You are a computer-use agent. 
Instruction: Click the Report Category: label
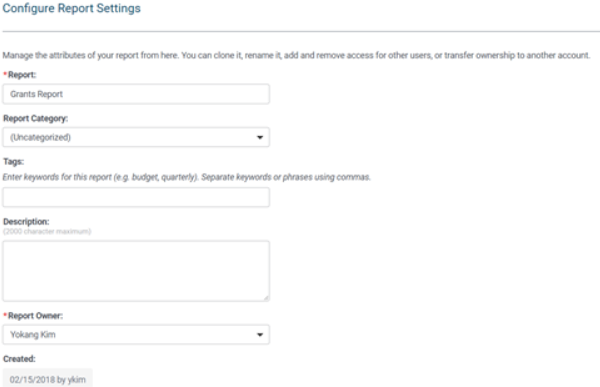(x=36, y=119)
